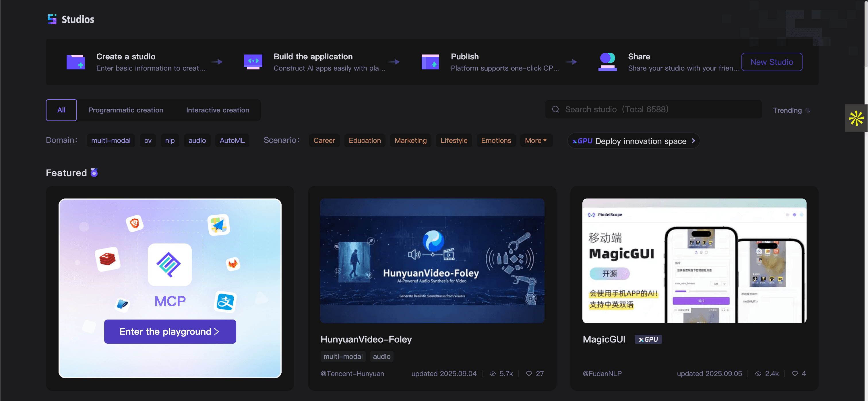
Task: Click the Share step title
Action: (x=639, y=57)
